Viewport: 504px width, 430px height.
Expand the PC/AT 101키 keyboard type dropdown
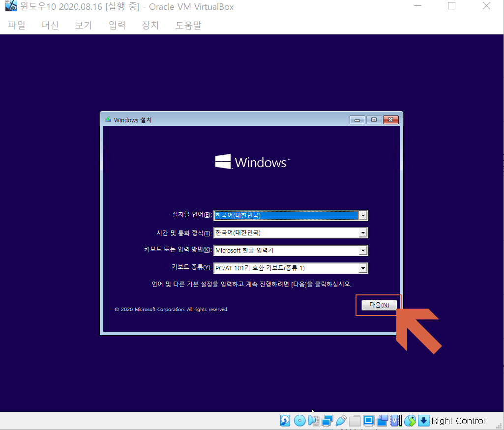coord(363,268)
